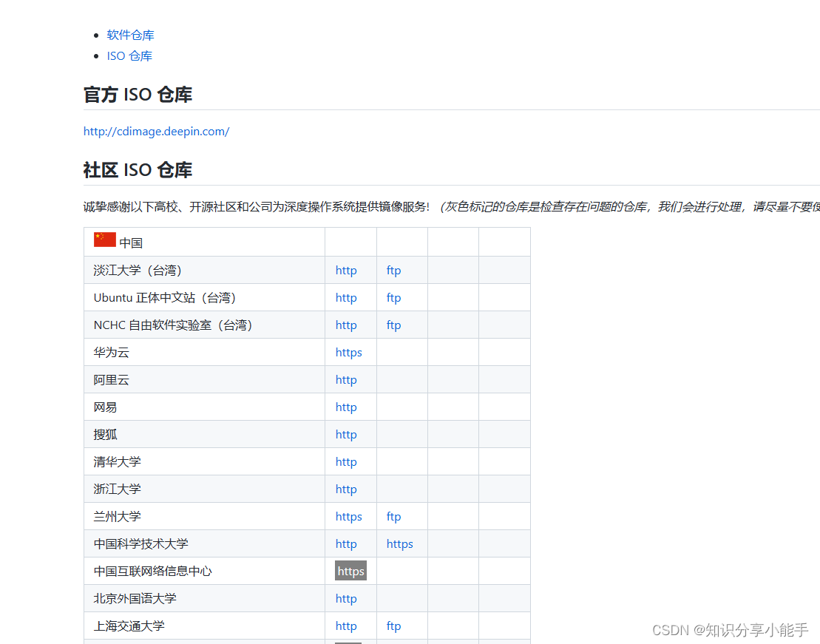The height and width of the screenshot is (644, 820).
Task: Open ftp link for 上海交通大学
Action: click(394, 626)
